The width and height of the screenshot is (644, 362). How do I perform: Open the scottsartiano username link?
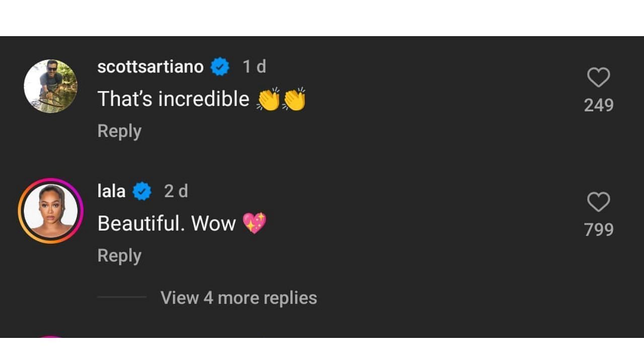pos(150,67)
